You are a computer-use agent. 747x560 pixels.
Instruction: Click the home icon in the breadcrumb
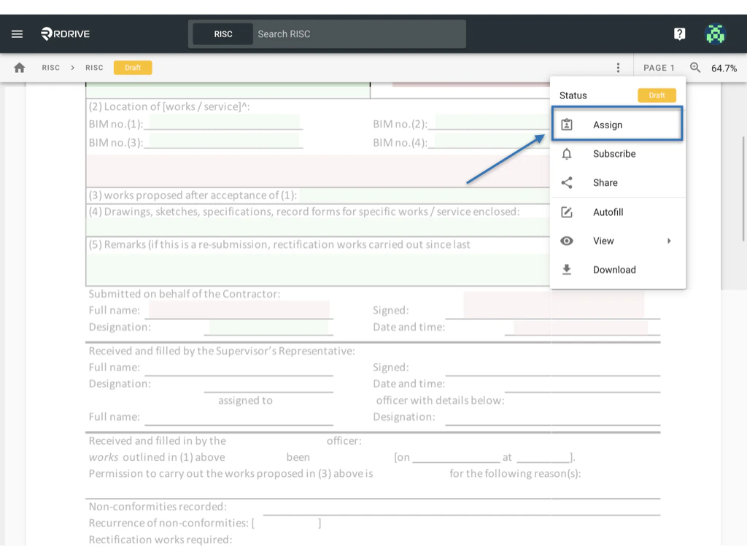point(20,67)
